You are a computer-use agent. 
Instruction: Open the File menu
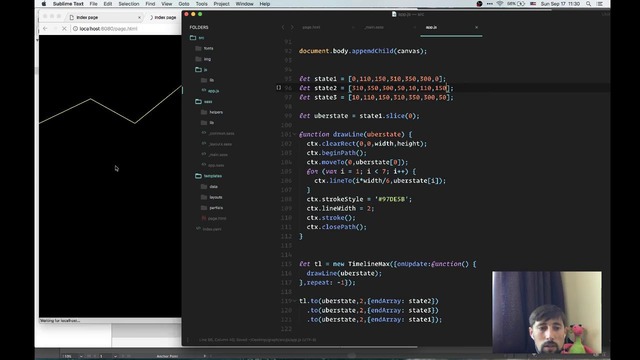pyautogui.click(x=93, y=4)
